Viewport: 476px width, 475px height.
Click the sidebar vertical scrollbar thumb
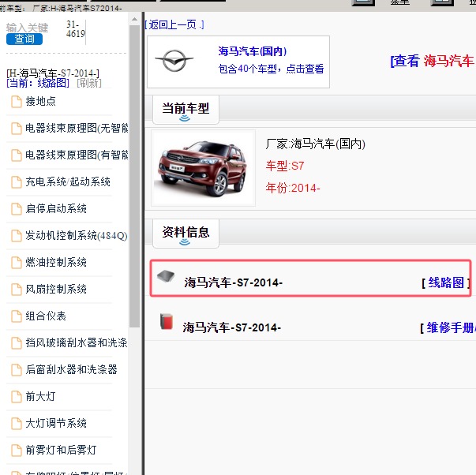point(134,176)
